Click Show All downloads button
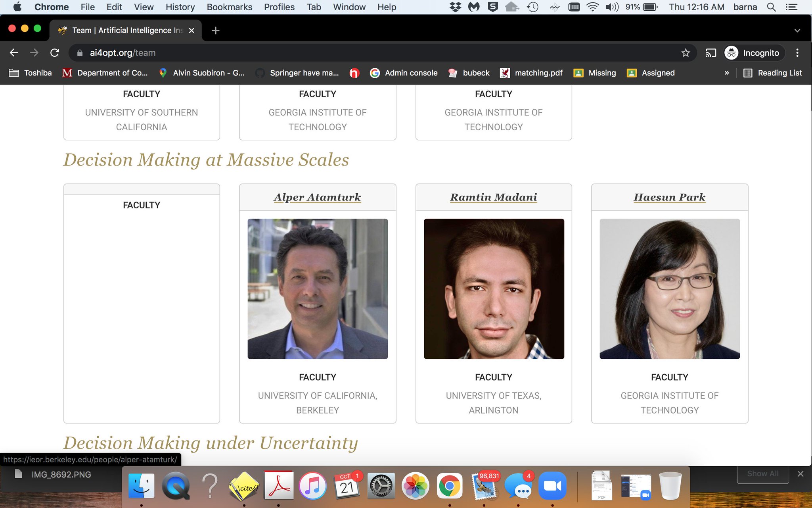812x508 pixels. pyautogui.click(x=762, y=474)
